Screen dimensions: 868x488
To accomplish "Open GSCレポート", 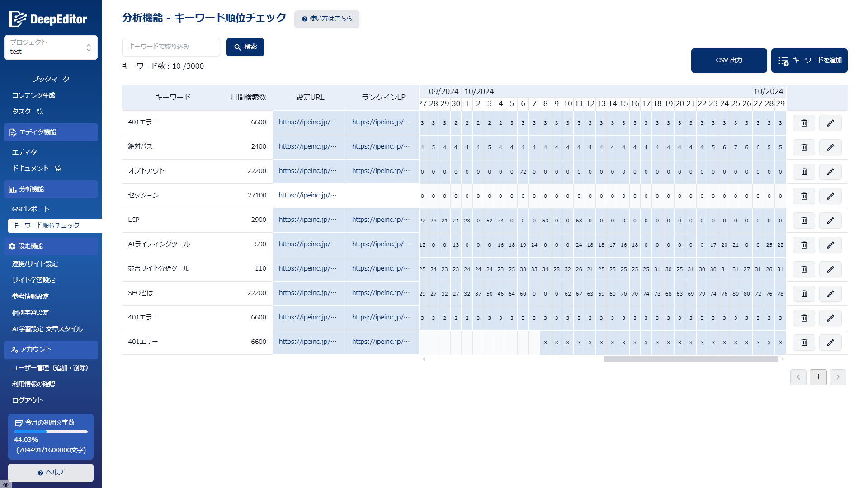I will [x=31, y=209].
